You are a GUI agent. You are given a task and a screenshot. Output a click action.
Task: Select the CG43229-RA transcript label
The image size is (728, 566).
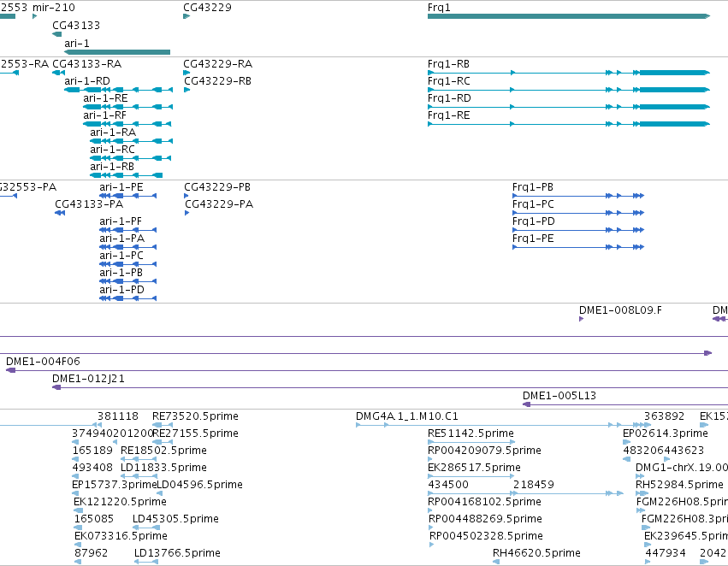click(218, 64)
